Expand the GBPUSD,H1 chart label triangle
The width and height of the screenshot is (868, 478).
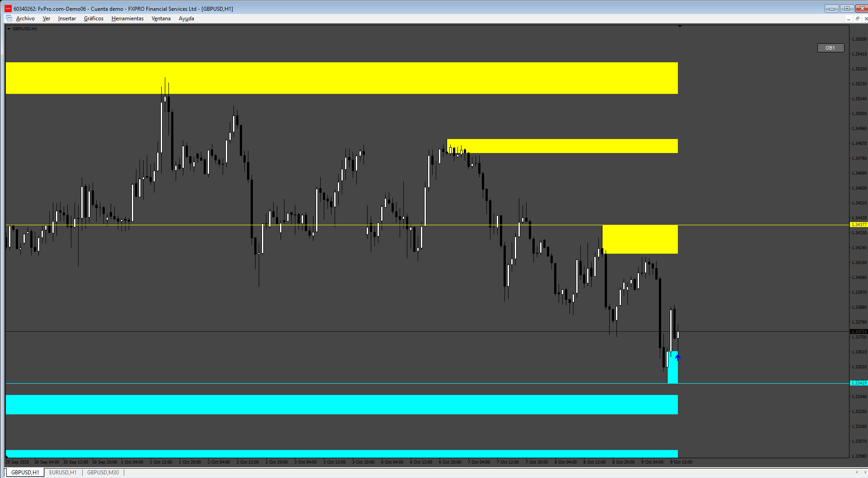[9, 28]
